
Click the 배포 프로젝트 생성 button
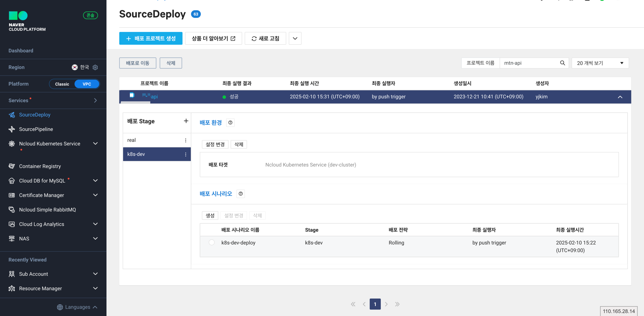(151, 38)
